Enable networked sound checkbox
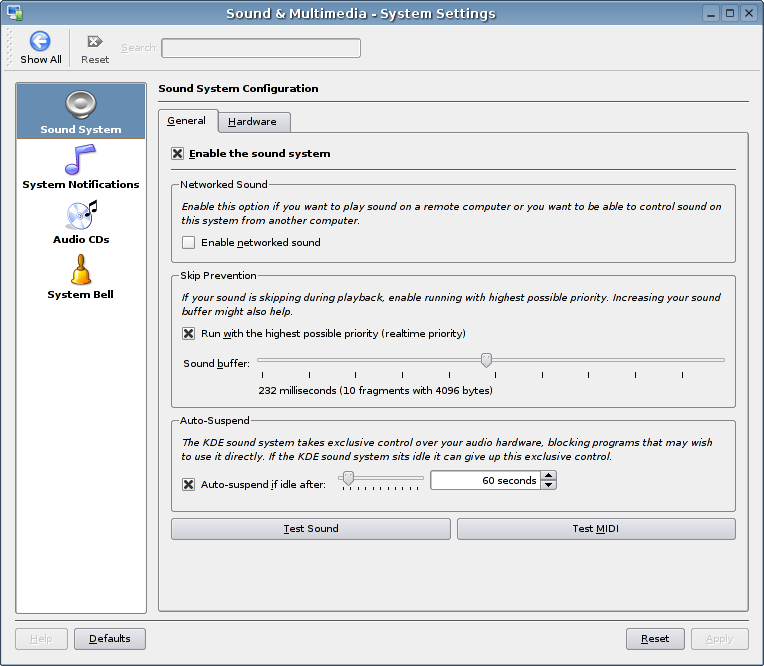The height and width of the screenshot is (666, 764). [188, 242]
